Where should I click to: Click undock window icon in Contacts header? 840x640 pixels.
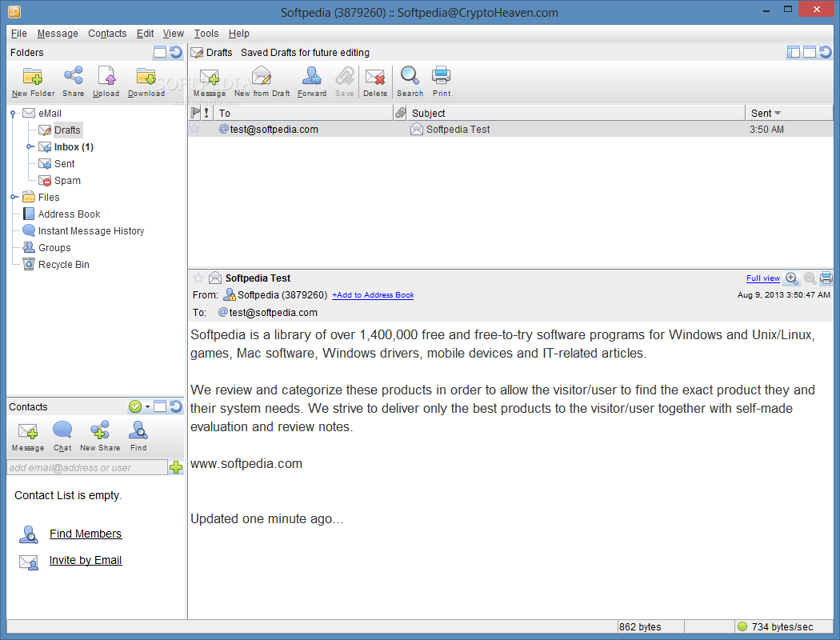(160, 406)
